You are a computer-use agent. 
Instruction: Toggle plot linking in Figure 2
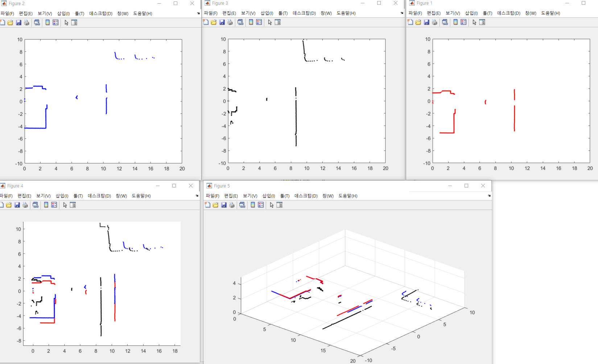[37, 22]
